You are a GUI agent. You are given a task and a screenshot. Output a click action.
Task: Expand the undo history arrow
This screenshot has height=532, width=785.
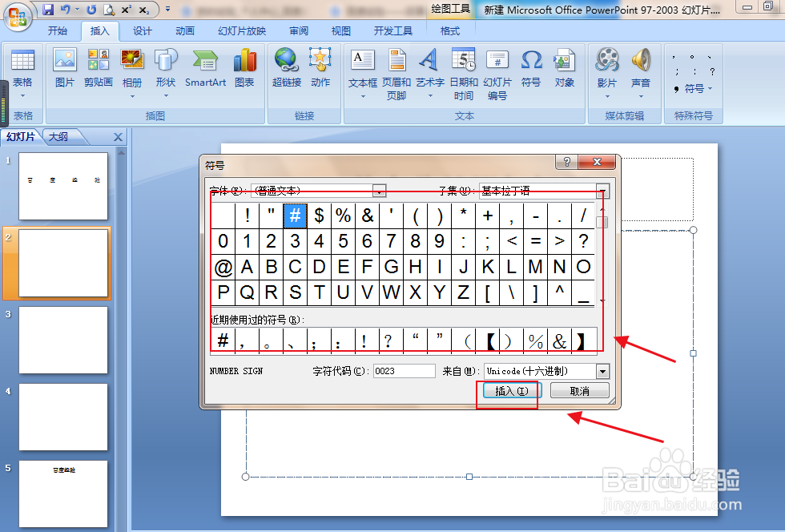coord(77,10)
